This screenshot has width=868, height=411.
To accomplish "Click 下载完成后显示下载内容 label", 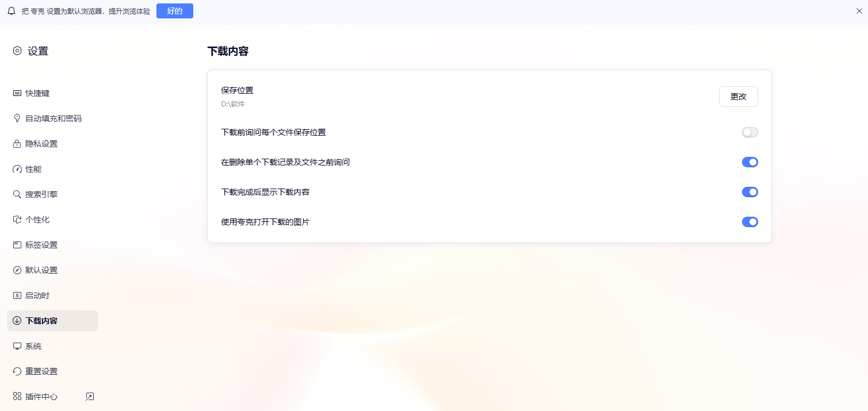I will point(265,192).
